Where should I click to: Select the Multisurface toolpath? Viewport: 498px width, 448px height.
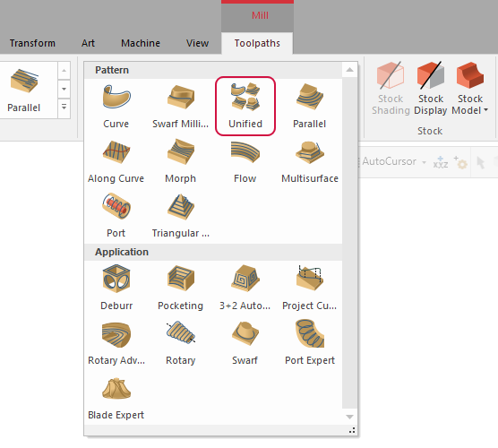pos(310,161)
